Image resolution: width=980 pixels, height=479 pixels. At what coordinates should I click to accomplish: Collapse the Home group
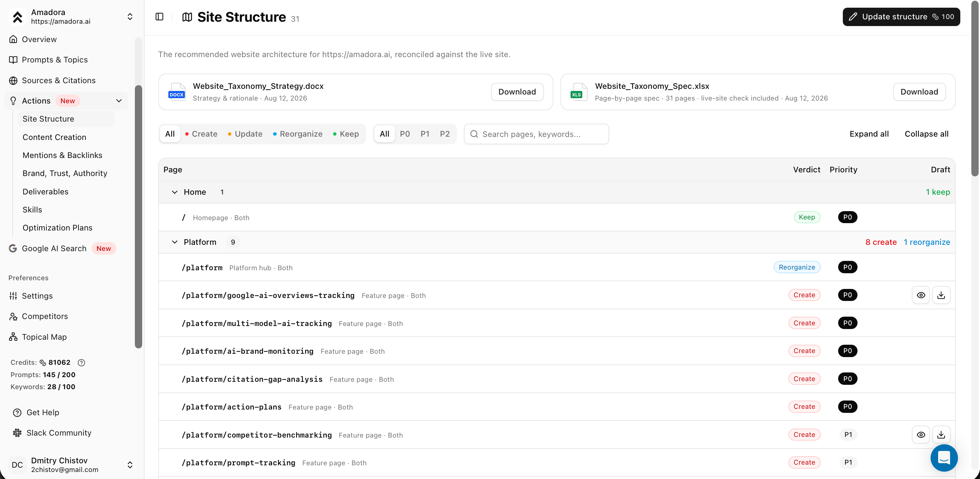point(175,192)
